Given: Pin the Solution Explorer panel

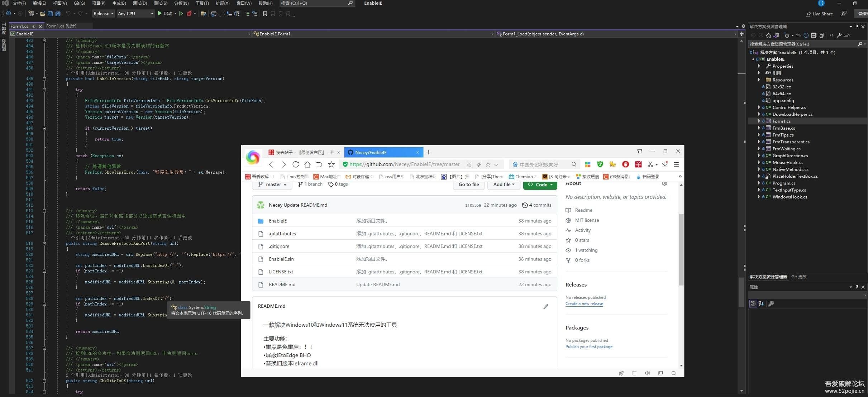Looking at the screenshot, I should point(856,26).
